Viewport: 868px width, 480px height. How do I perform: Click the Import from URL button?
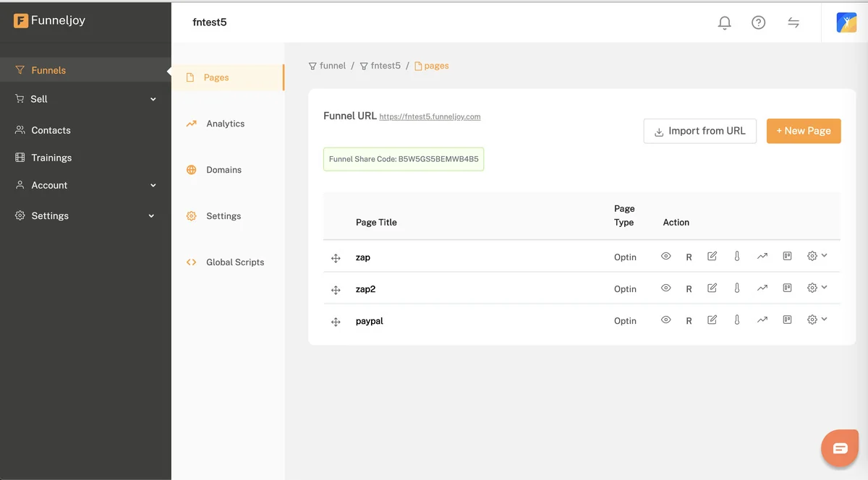coord(699,131)
